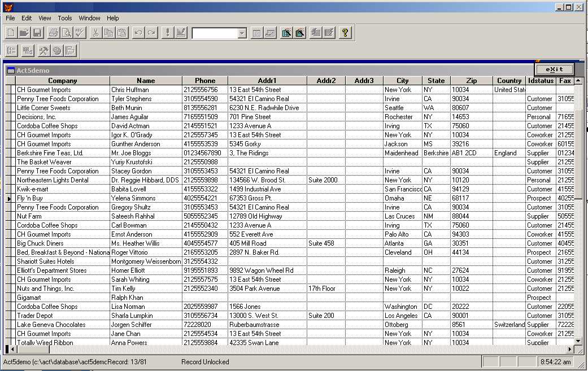Click the Phone column header
Image resolution: width=588 pixels, height=371 pixels.
[x=205, y=81]
